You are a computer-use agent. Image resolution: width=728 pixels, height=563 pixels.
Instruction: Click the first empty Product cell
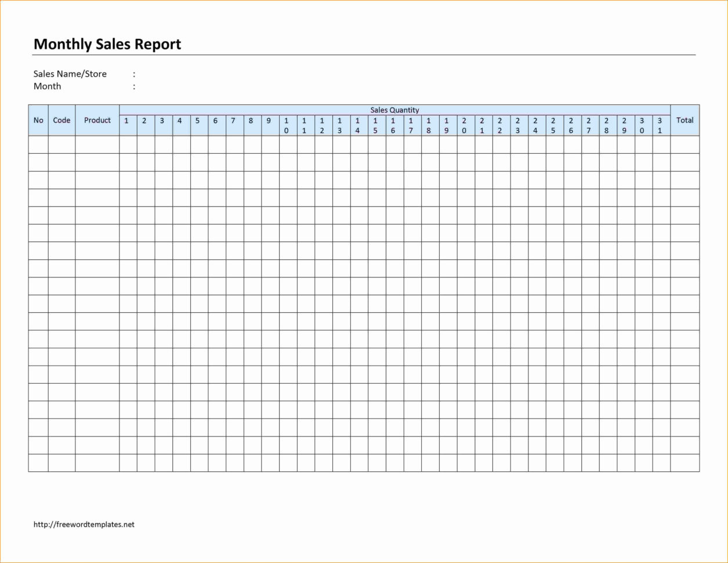click(x=97, y=145)
